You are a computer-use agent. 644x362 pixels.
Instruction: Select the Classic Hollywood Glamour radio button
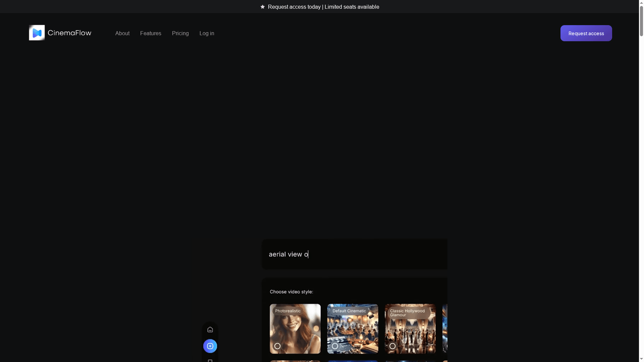click(392, 346)
